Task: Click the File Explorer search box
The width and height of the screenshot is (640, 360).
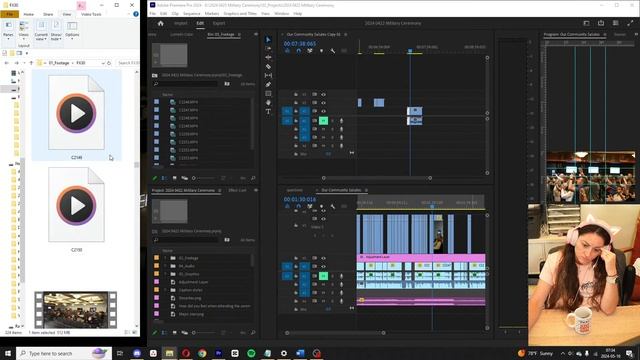Action: click(128, 63)
